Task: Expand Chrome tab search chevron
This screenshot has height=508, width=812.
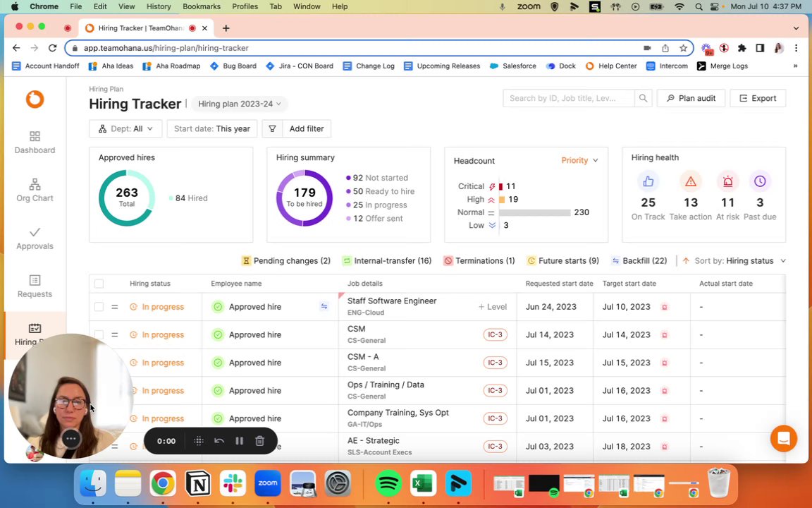Action: pos(796,28)
